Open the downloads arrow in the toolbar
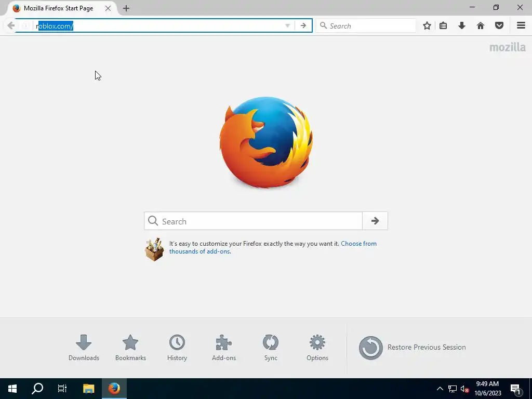This screenshot has width=532, height=399. (x=462, y=26)
